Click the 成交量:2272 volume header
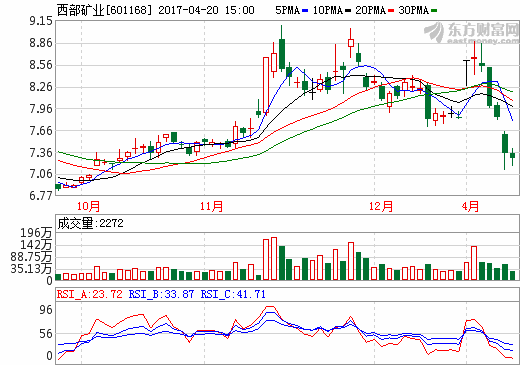 click(90, 223)
